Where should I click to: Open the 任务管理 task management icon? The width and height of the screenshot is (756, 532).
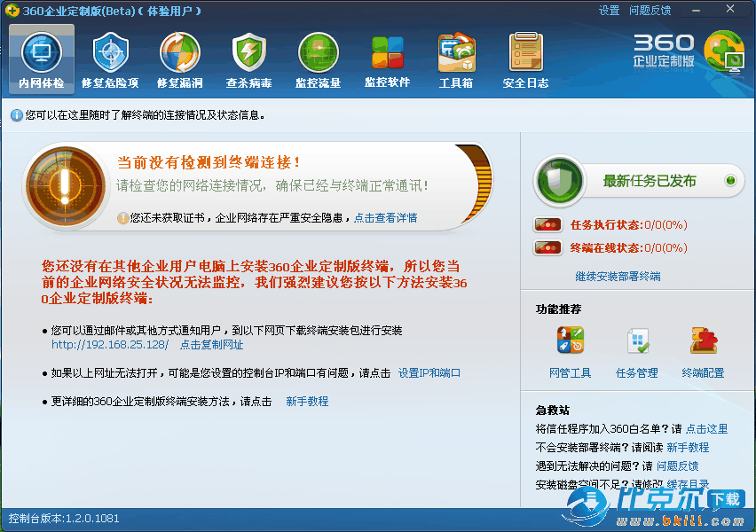click(637, 352)
